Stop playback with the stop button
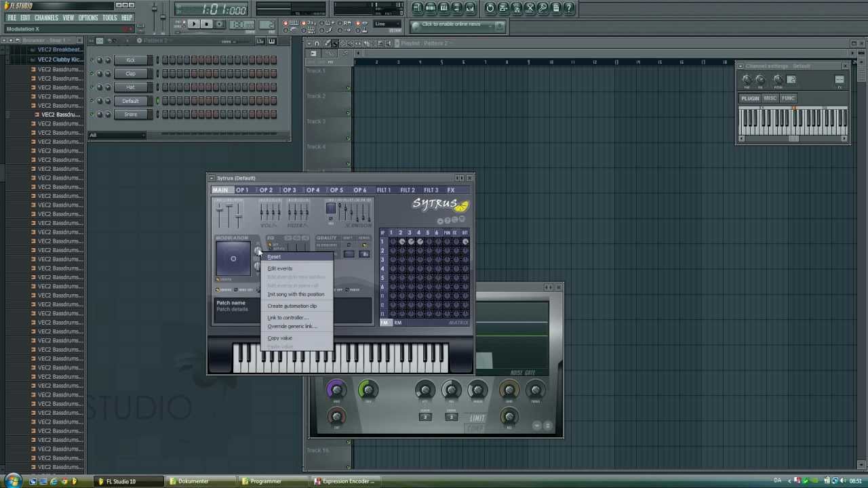868x488 pixels. point(207,24)
